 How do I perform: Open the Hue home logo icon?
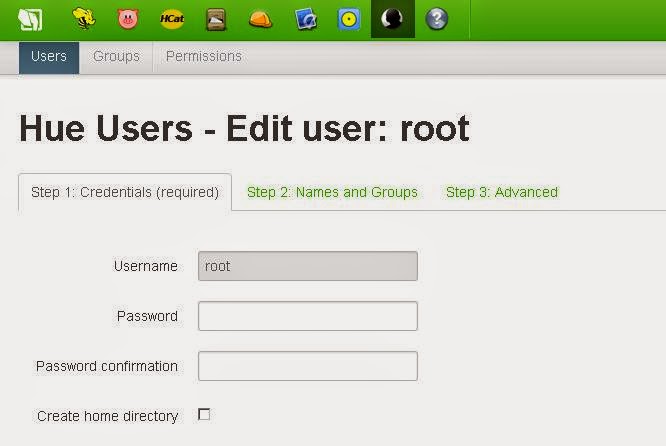[30, 19]
